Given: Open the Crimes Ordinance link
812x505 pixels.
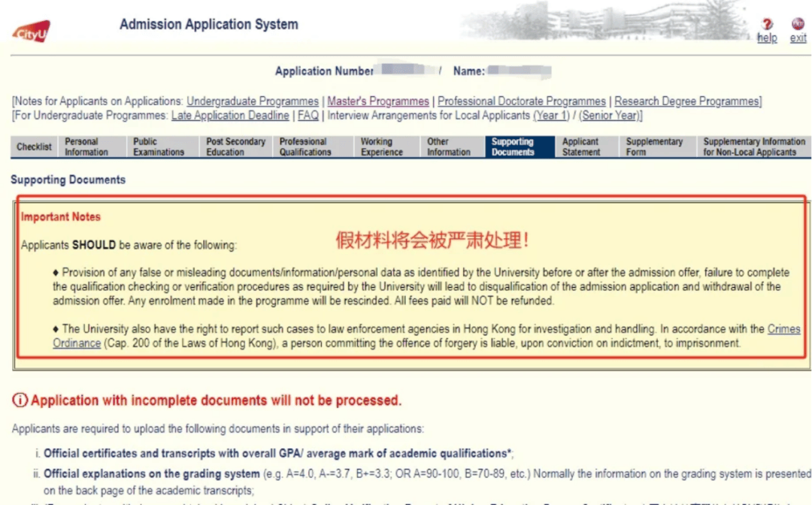Looking at the screenshot, I should pyautogui.click(x=783, y=330).
